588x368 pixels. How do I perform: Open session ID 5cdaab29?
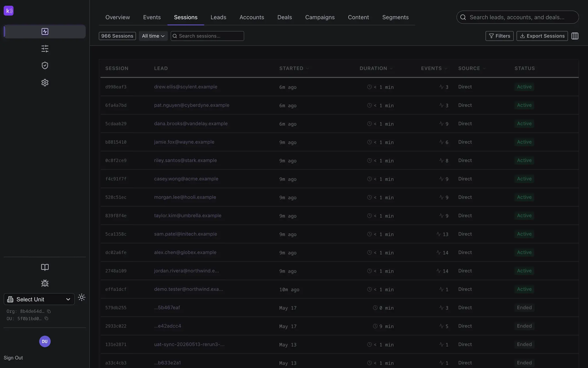tap(116, 124)
